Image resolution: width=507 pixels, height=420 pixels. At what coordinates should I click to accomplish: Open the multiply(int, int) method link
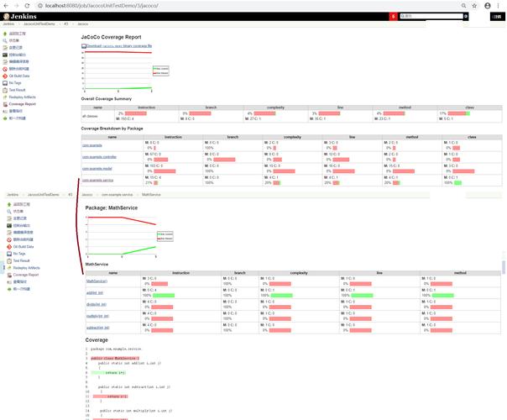point(97,316)
